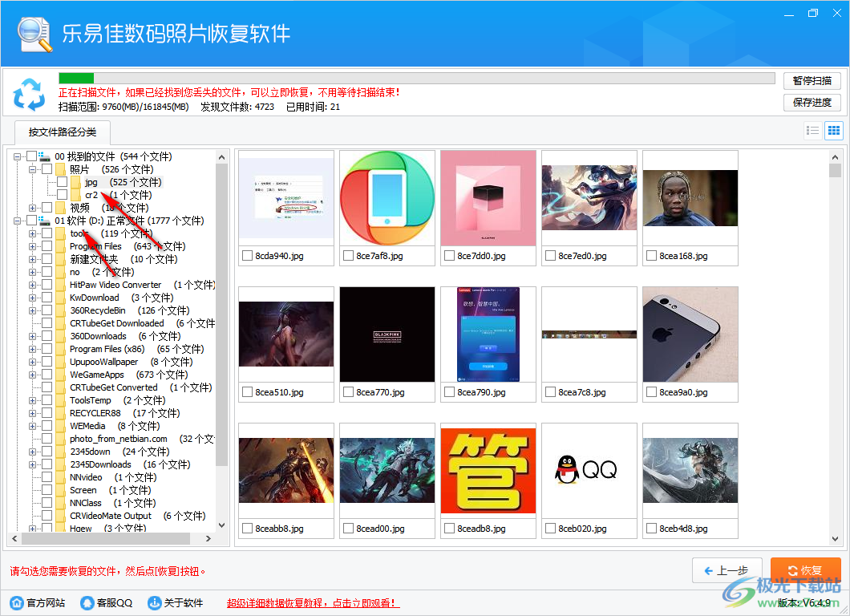Click the 上一步 back button
Screen dimensions: 850x616
(x=727, y=570)
